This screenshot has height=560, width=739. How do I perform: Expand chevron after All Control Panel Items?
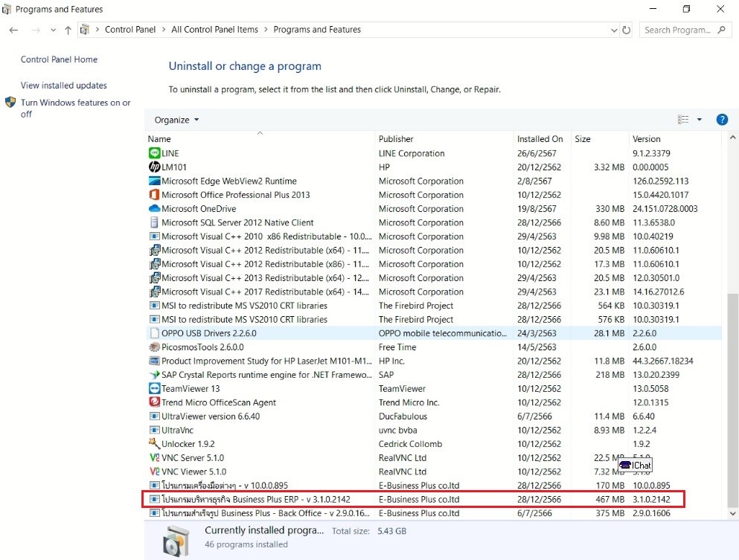(x=266, y=29)
